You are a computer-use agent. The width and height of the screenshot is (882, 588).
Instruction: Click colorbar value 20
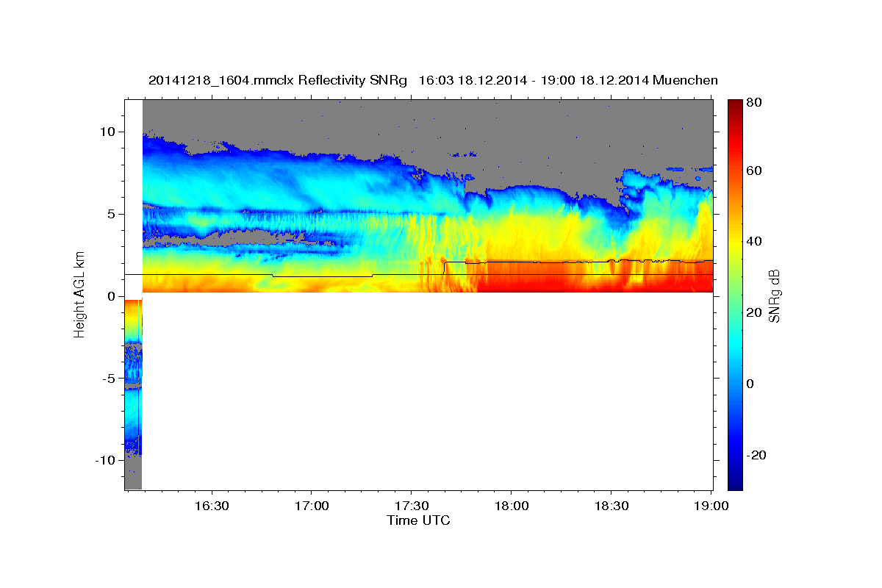tap(753, 313)
